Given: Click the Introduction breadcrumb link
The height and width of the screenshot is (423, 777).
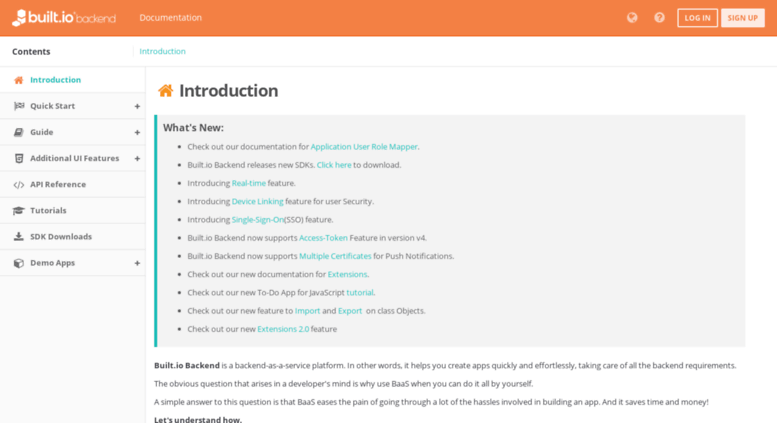Looking at the screenshot, I should (163, 52).
